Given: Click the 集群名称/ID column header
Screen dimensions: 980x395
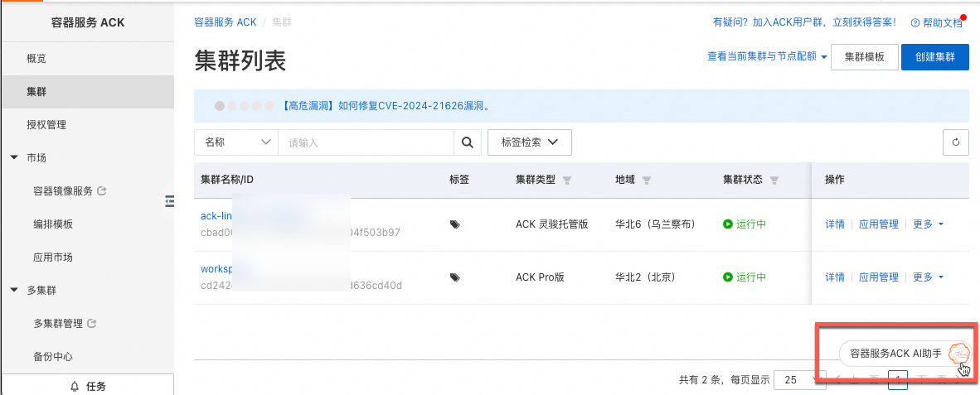Looking at the screenshot, I should 227,180.
